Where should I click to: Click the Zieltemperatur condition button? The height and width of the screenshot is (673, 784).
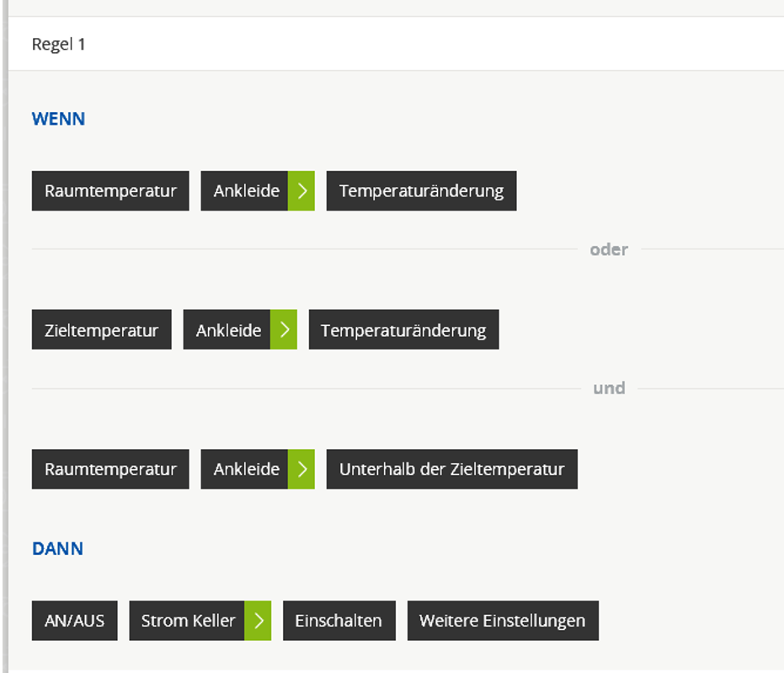(x=101, y=330)
